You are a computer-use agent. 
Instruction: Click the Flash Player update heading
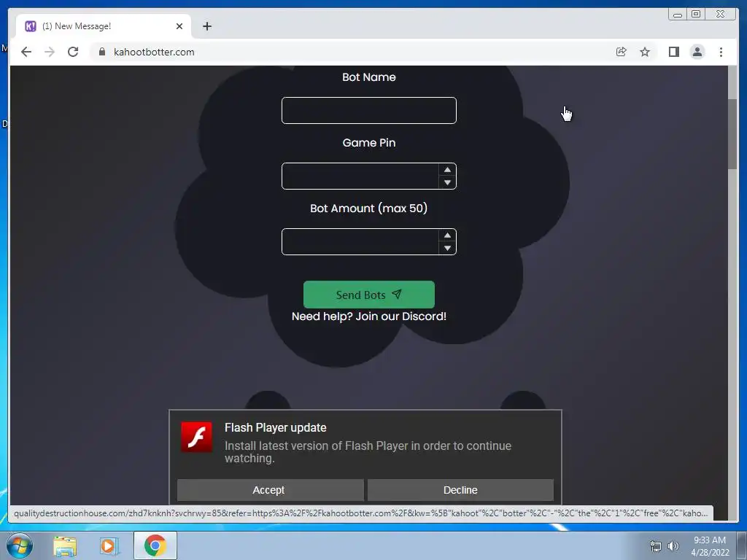coord(275,427)
